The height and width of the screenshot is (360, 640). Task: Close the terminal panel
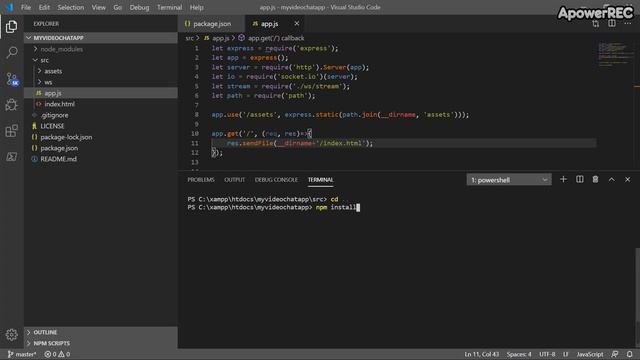pos(627,180)
